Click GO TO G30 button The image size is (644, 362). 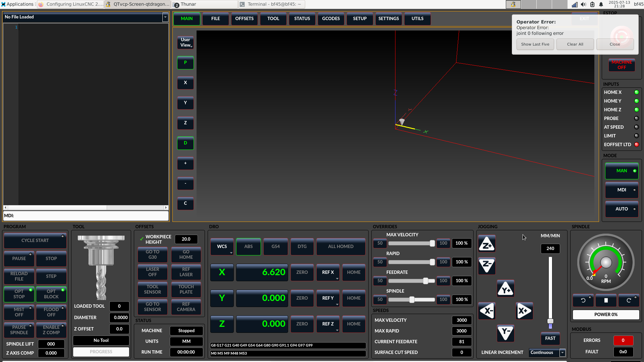point(153,255)
